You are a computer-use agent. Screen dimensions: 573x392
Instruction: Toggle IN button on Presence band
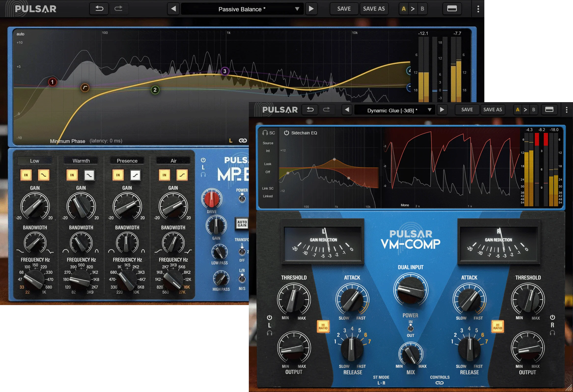(118, 175)
